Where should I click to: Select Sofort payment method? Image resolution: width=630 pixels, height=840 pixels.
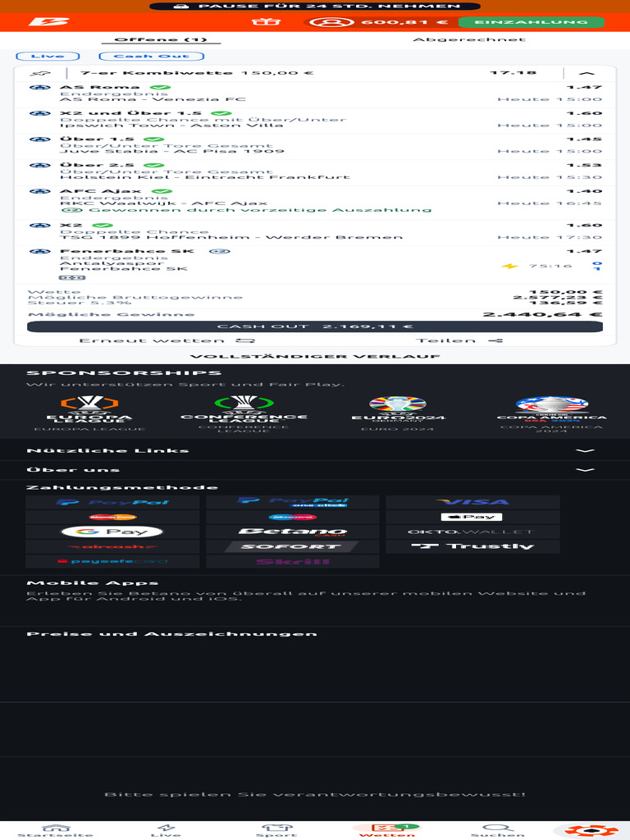click(x=293, y=546)
